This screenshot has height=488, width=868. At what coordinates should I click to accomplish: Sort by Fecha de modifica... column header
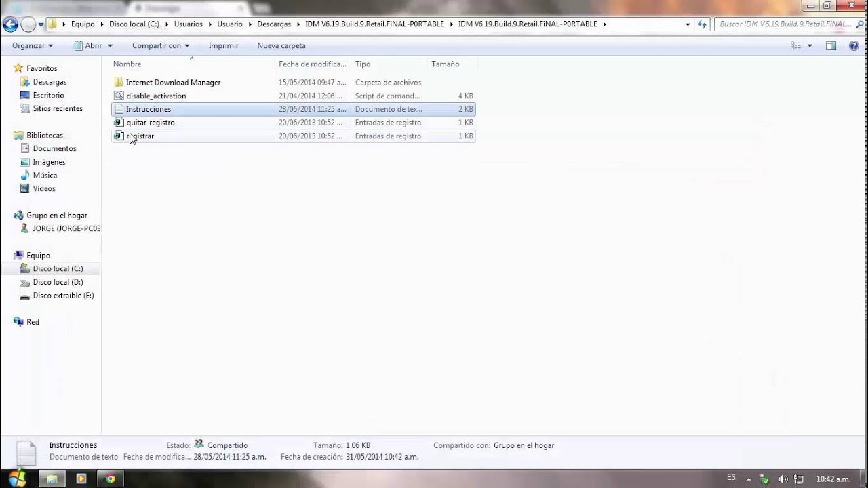(313, 64)
